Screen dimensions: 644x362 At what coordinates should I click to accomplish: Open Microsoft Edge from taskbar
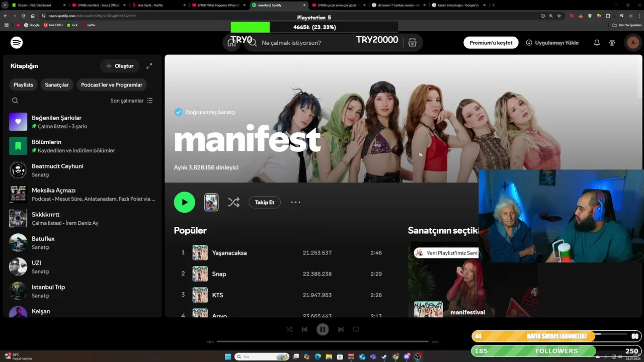pyautogui.click(x=318, y=357)
